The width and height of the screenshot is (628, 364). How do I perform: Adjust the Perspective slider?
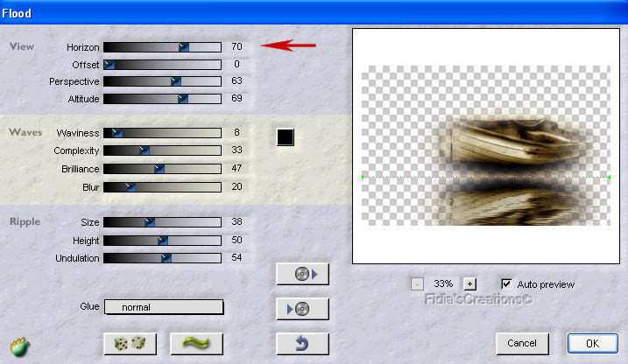tap(162, 81)
